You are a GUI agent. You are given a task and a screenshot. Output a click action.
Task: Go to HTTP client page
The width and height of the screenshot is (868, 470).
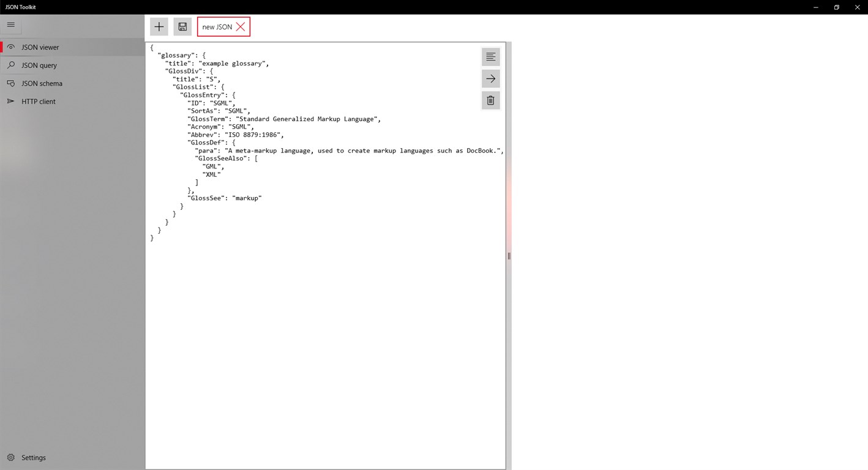point(72,102)
